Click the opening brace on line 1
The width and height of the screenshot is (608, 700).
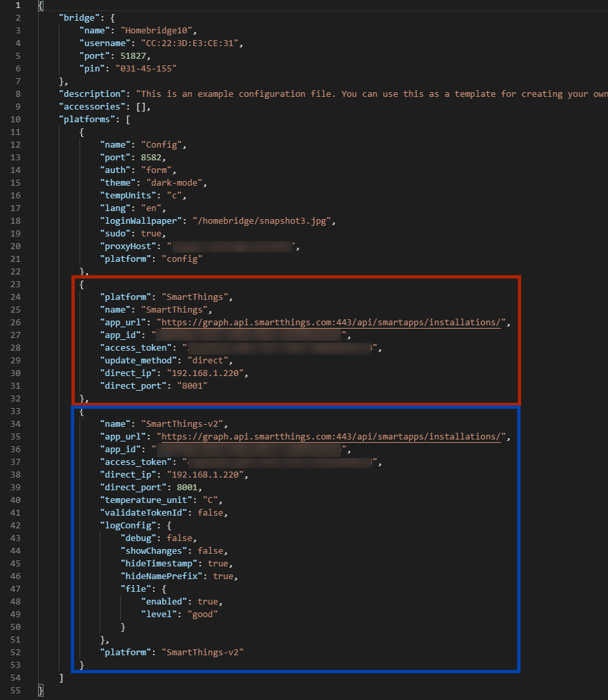click(x=41, y=5)
